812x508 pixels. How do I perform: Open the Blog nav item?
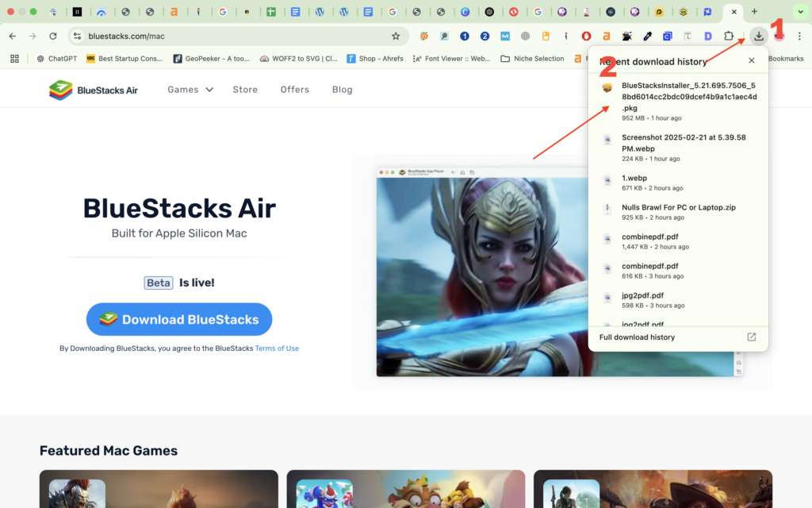point(343,90)
